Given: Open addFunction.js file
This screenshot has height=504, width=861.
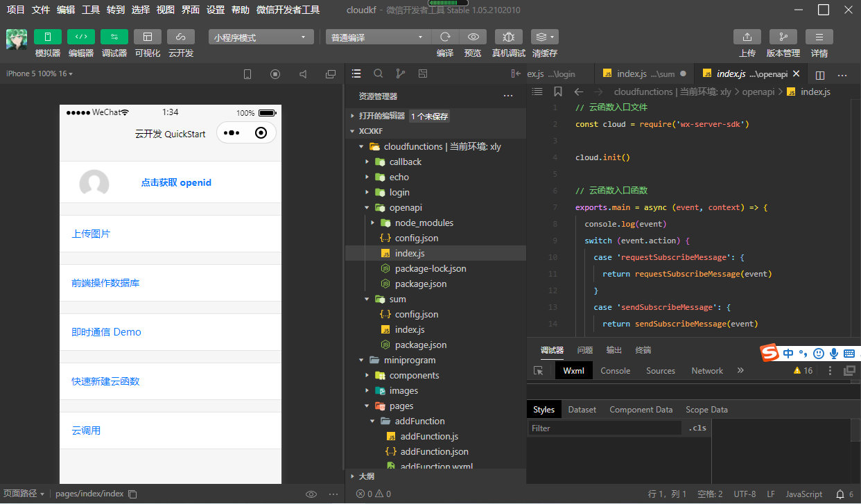Looking at the screenshot, I should click(429, 436).
